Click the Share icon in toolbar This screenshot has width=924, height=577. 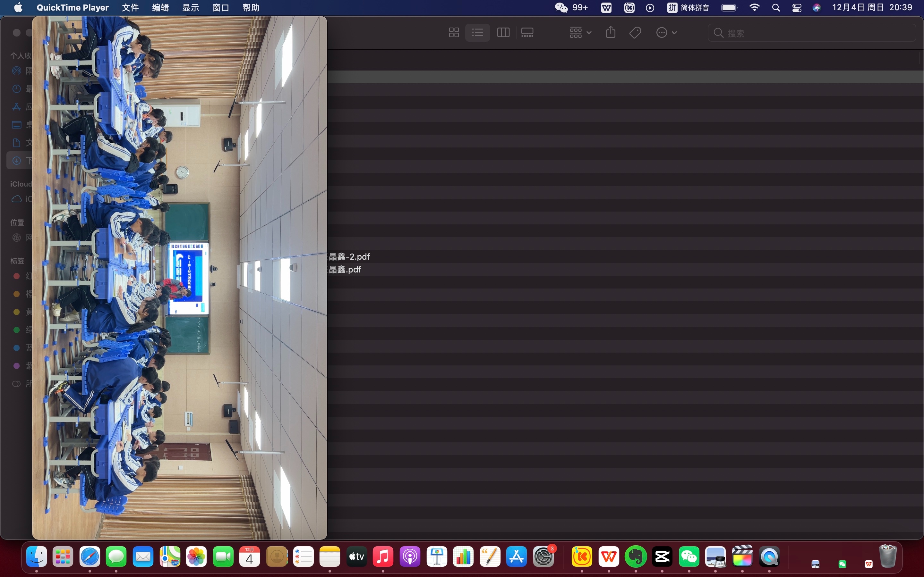pyautogui.click(x=611, y=32)
